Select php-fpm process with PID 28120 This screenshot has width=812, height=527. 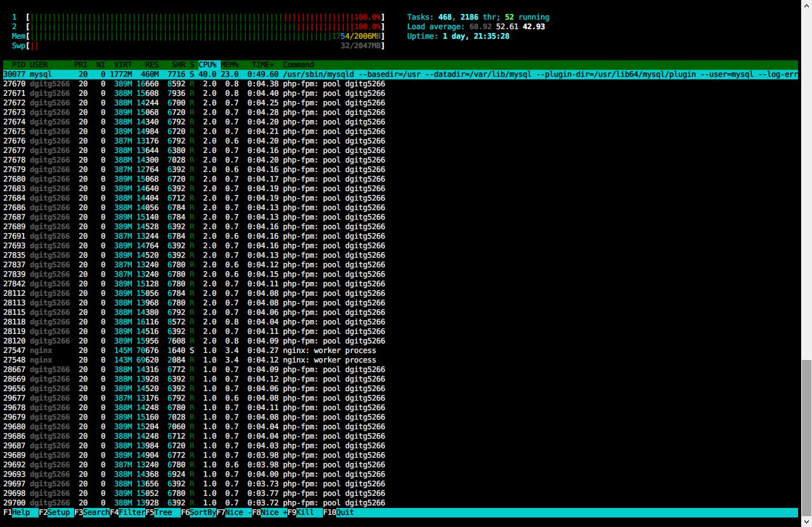(194, 341)
